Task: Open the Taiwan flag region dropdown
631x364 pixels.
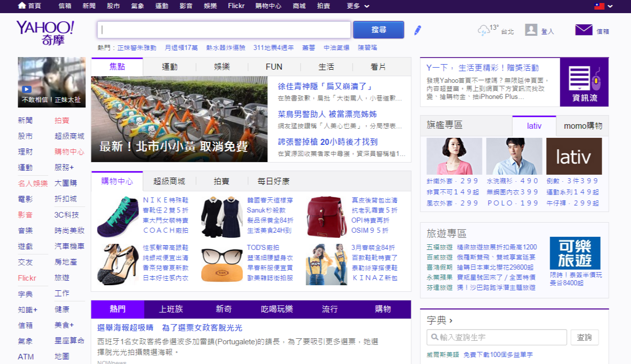Action: coord(603,6)
